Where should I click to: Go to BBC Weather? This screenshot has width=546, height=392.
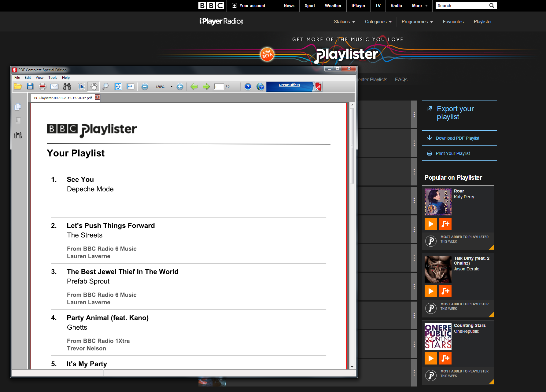pos(333,5)
